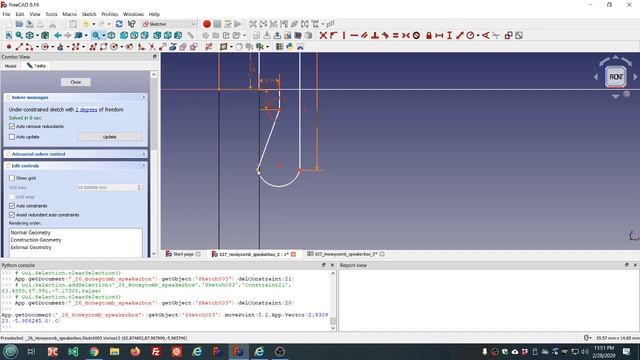Image resolution: width=640 pixels, height=360 pixels.
Task: Apply the lock constraint (padlock icon)
Action: click(x=429, y=36)
